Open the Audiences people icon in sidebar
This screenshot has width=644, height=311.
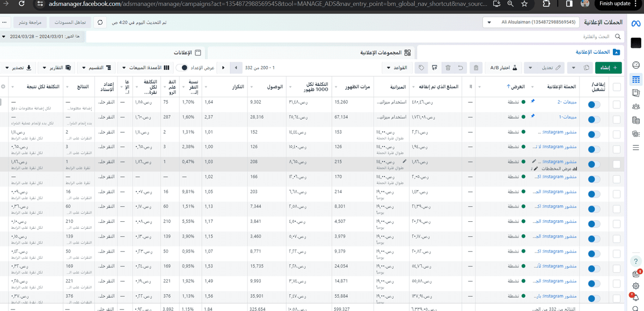(x=636, y=106)
